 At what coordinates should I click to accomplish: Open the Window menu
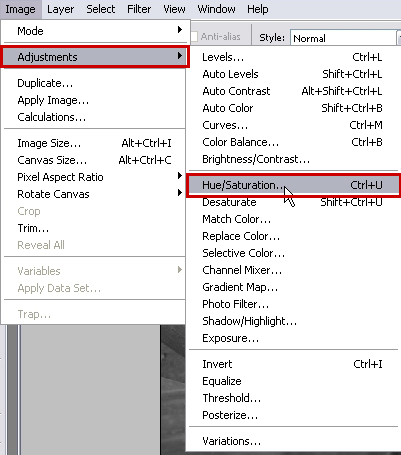(216, 9)
